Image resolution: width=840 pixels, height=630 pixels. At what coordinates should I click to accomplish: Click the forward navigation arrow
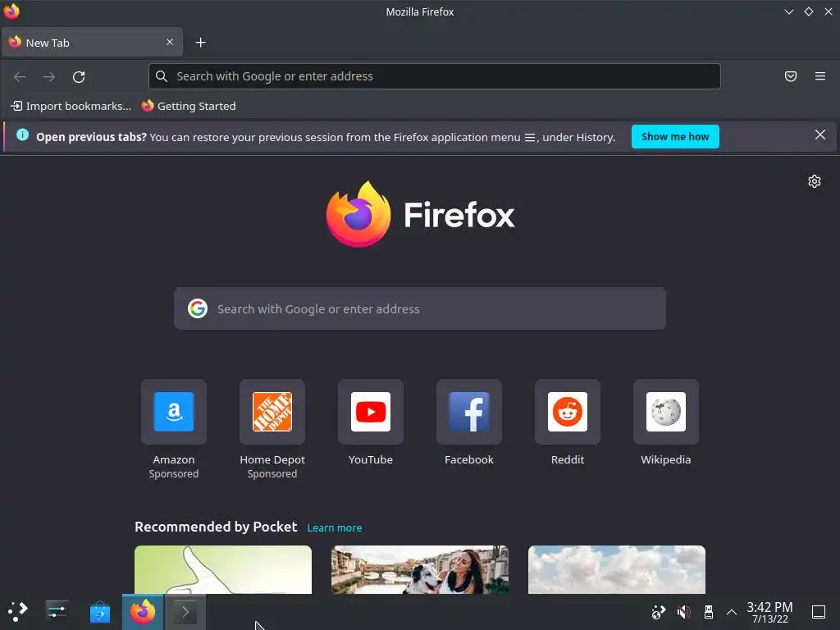point(49,76)
